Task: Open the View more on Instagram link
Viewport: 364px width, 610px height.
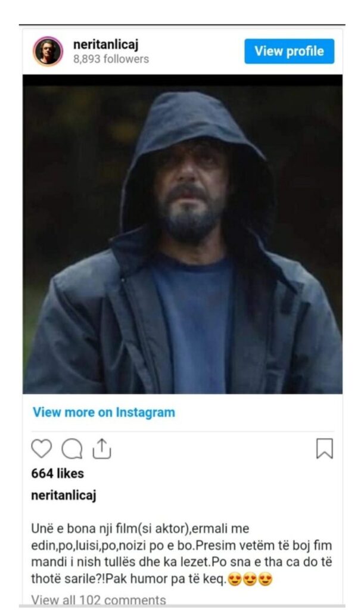Action: [104, 412]
